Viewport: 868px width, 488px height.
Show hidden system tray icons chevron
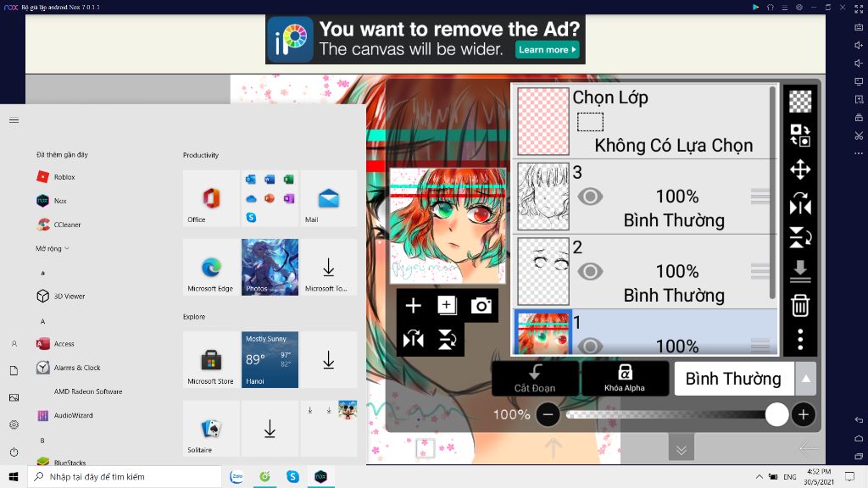(x=759, y=476)
